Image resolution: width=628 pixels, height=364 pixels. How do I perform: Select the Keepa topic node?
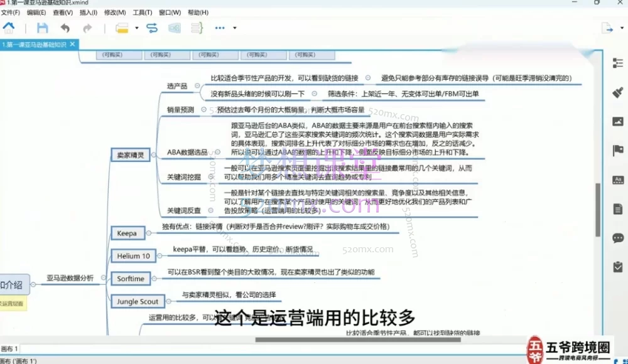tap(127, 233)
